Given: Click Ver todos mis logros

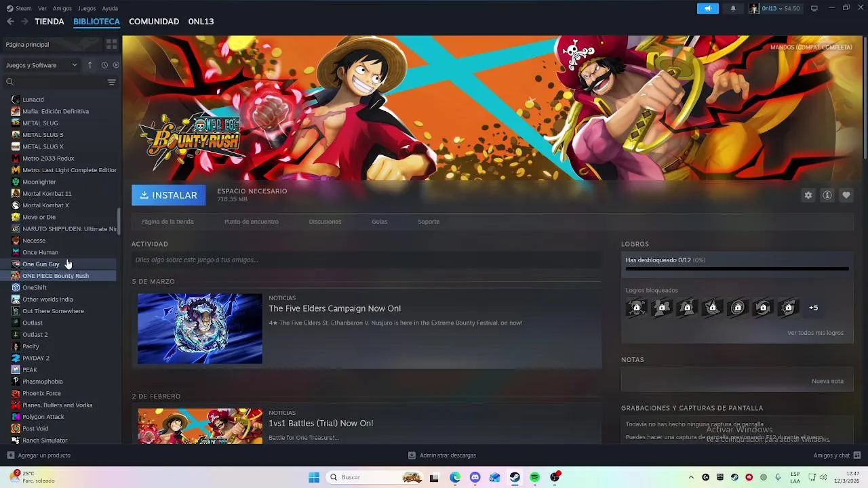Looking at the screenshot, I should (x=815, y=333).
